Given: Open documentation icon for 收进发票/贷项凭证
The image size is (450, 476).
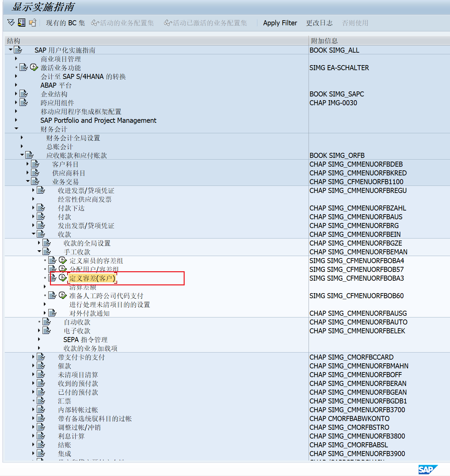Looking at the screenshot, I should click(x=41, y=190).
